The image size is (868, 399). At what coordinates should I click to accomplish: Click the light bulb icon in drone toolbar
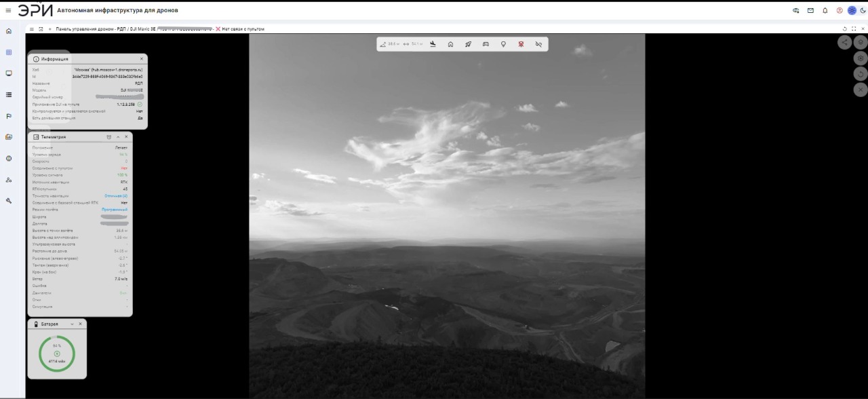[x=503, y=44]
